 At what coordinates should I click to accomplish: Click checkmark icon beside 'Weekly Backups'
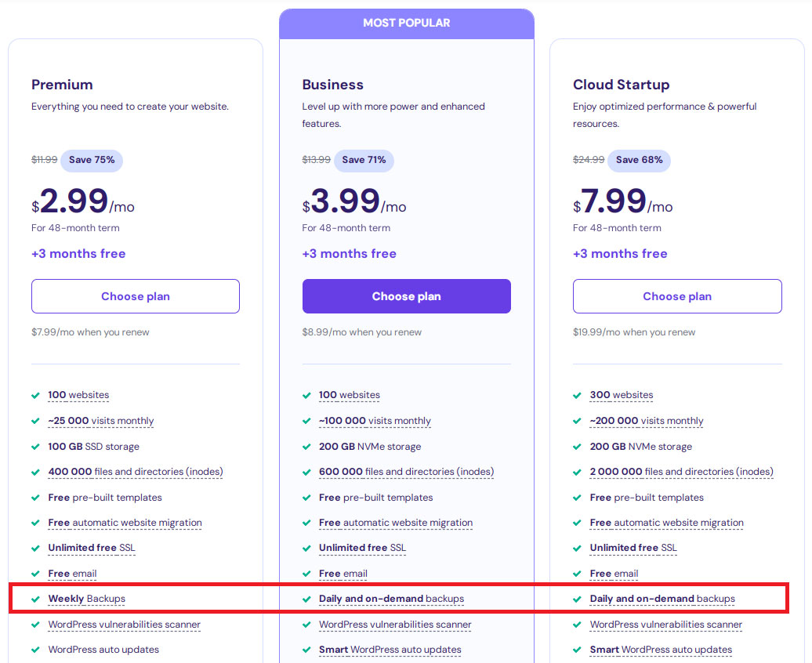tap(36, 599)
